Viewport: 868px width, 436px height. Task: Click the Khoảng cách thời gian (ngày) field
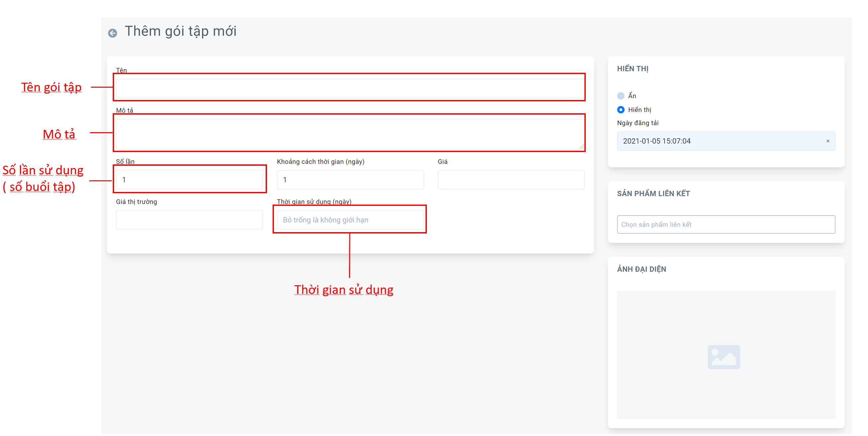coord(350,180)
